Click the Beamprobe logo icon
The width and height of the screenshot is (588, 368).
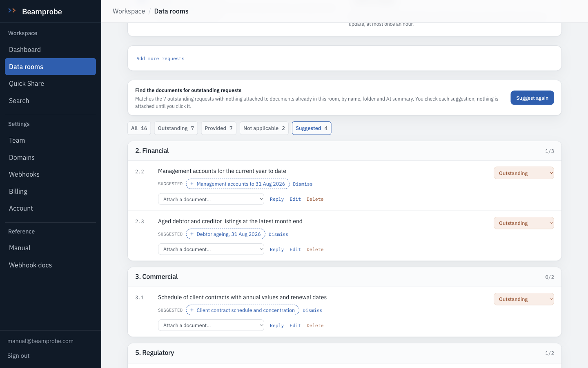pyautogui.click(x=12, y=11)
